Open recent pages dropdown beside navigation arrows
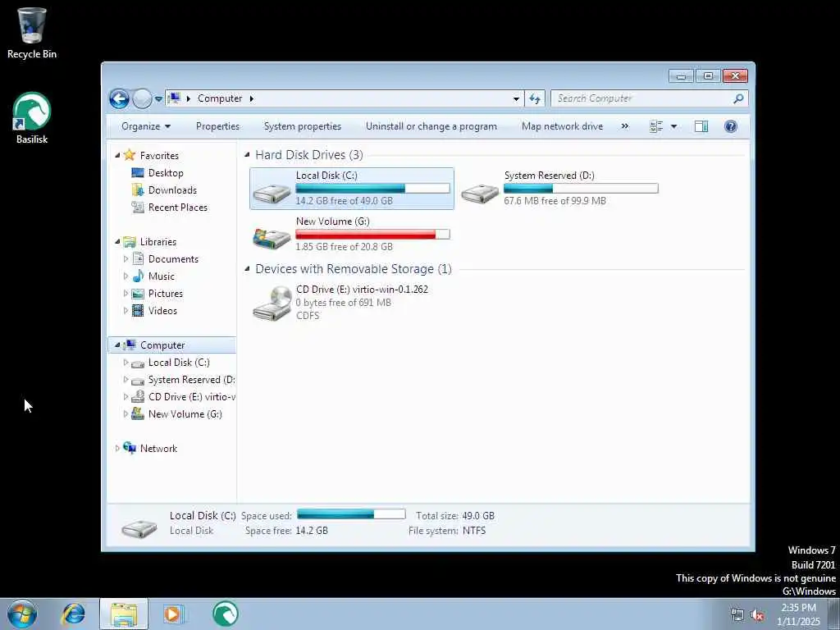840x630 pixels. [158, 99]
